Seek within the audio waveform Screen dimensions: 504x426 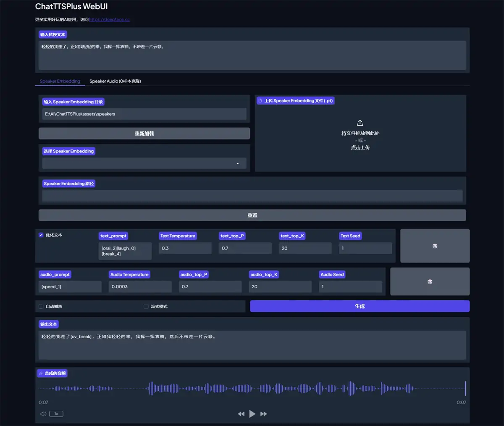pyautogui.click(x=252, y=388)
